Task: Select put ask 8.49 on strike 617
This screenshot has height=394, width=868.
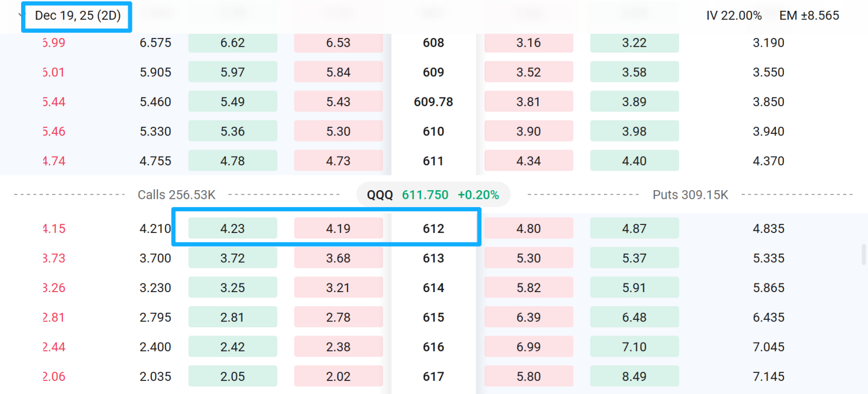Action: click(x=634, y=377)
